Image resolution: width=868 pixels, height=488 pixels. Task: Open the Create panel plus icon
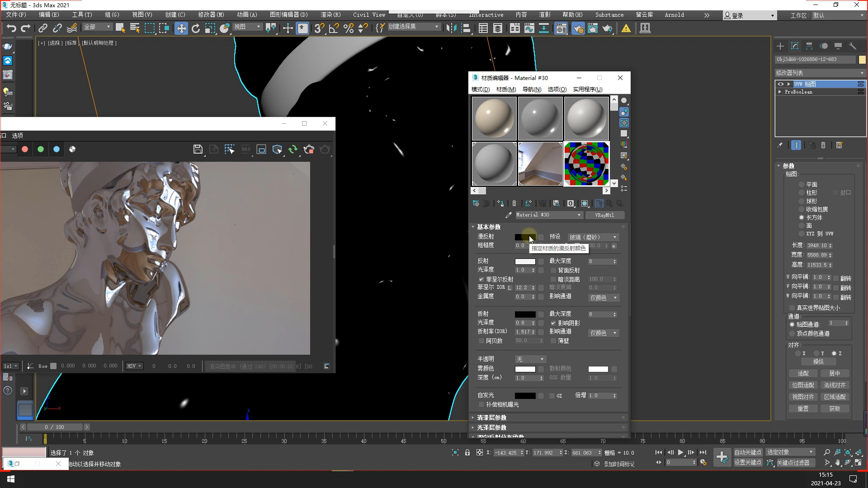tap(780, 46)
